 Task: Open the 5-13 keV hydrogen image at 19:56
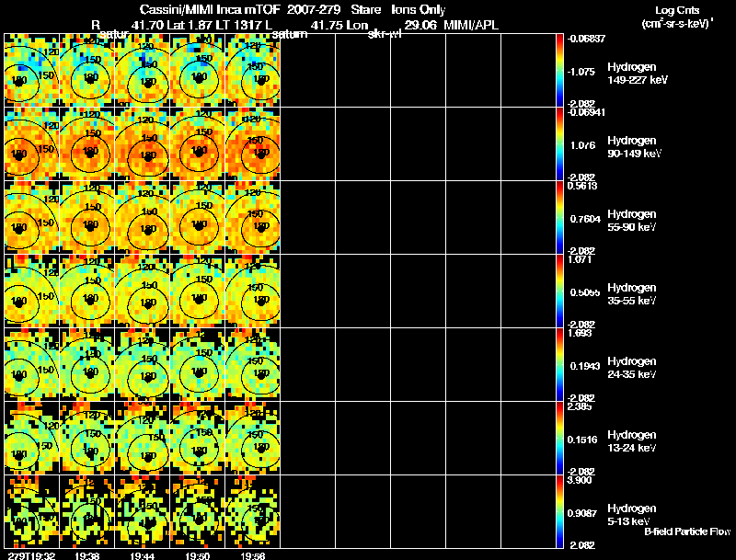click(x=252, y=511)
